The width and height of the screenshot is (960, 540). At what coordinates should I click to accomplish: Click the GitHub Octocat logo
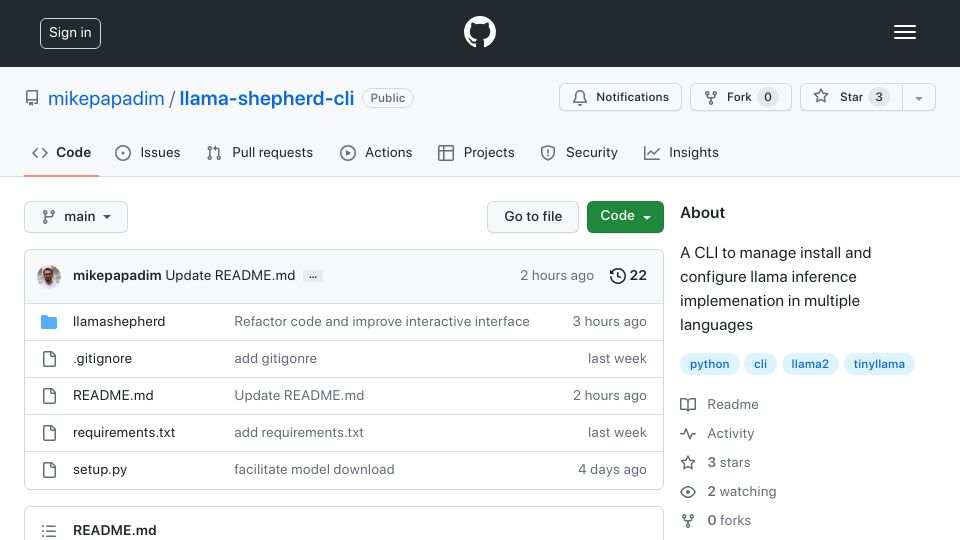[479, 32]
